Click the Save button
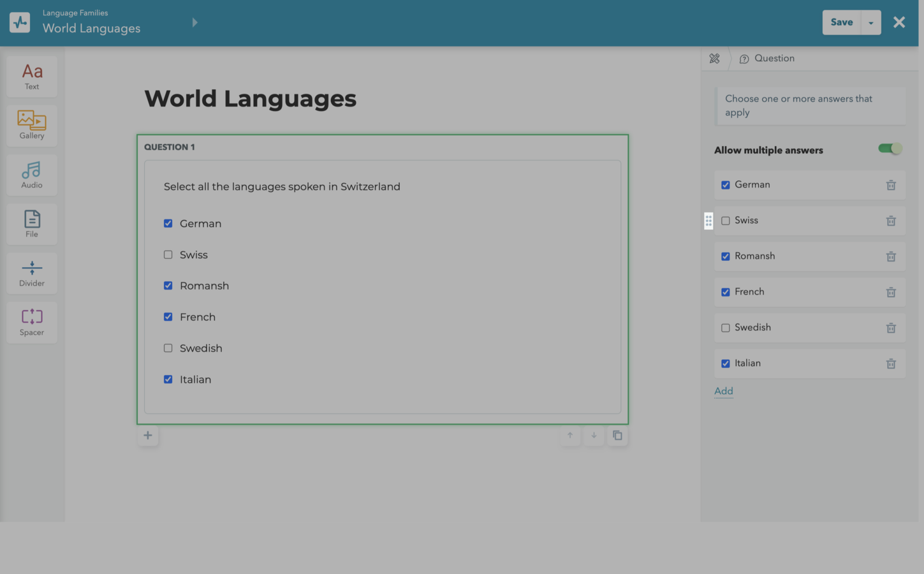Viewport: 924px width, 574px height. pos(841,22)
